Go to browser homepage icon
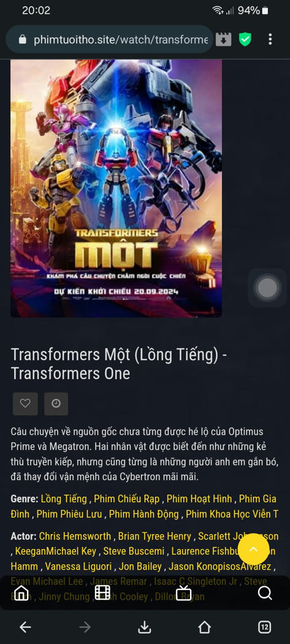This screenshot has width=290, height=644. coord(205,627)
